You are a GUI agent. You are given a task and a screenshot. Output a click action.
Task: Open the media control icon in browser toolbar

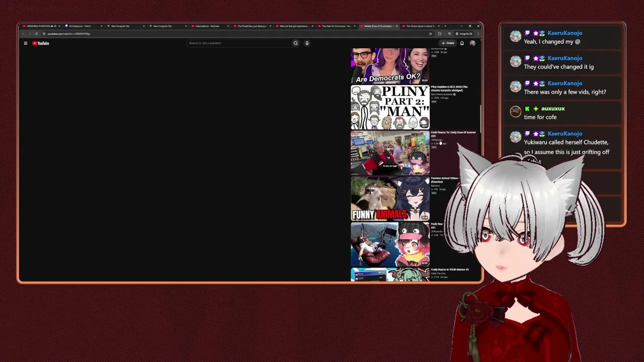449,34
